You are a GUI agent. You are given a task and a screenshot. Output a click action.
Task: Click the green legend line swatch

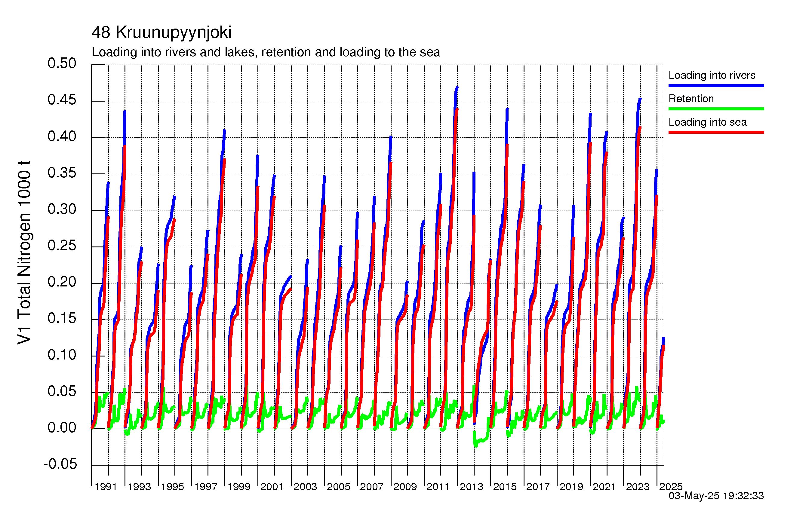[716, 109]
